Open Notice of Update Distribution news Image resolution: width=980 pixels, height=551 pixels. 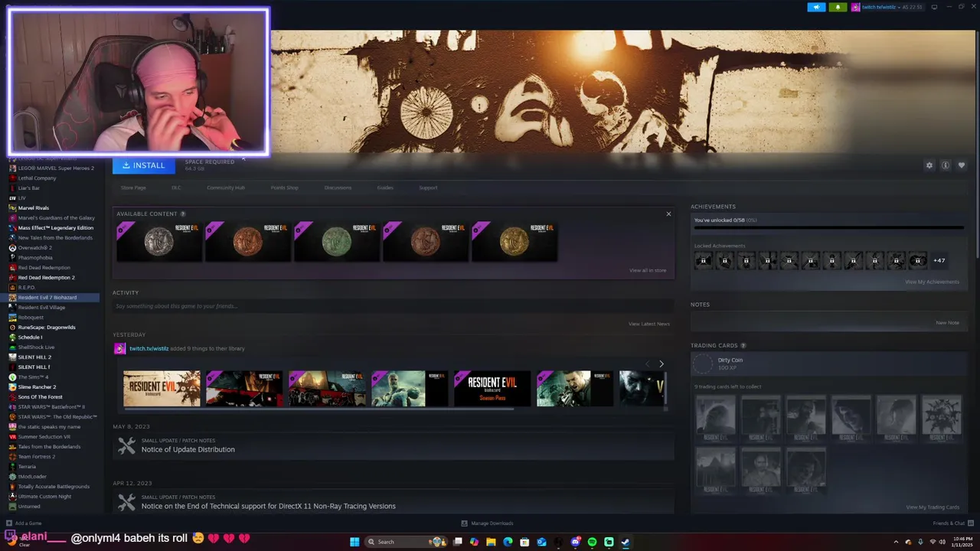pos(188,449)
